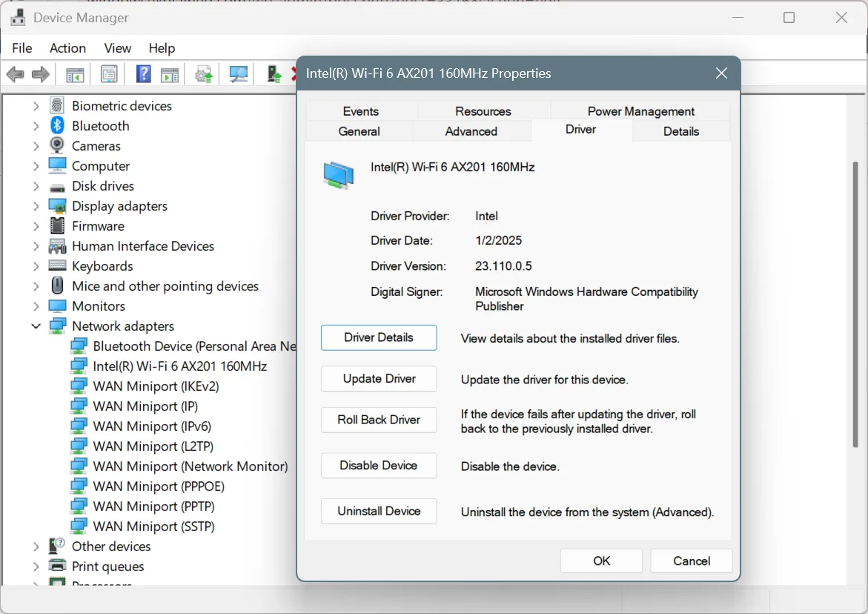
Task: Click the Monitors category icon
Action: pos(57,306)
